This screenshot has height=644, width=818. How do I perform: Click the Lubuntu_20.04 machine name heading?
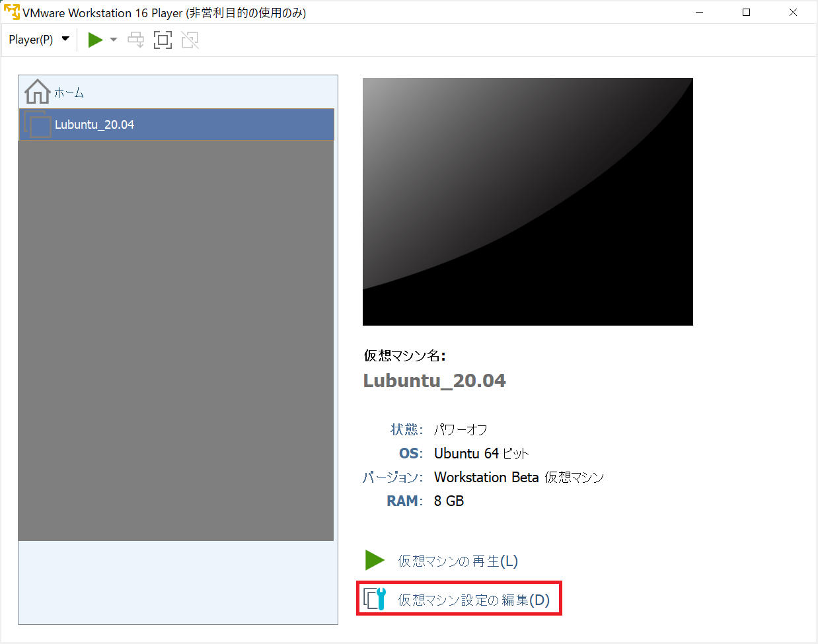pyautogui.click(x=435, y=380)
